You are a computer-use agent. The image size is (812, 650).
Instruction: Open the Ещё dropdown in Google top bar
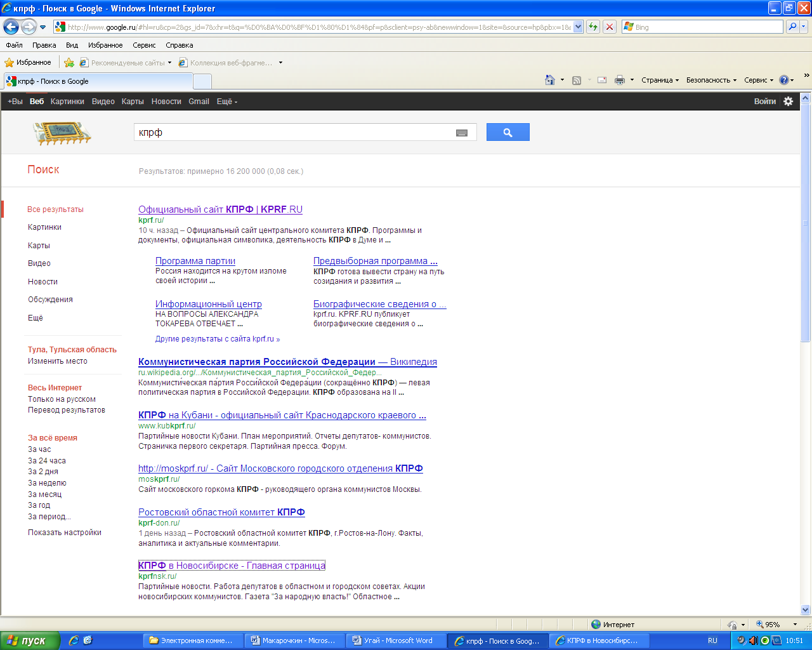[x=227, y=102]
